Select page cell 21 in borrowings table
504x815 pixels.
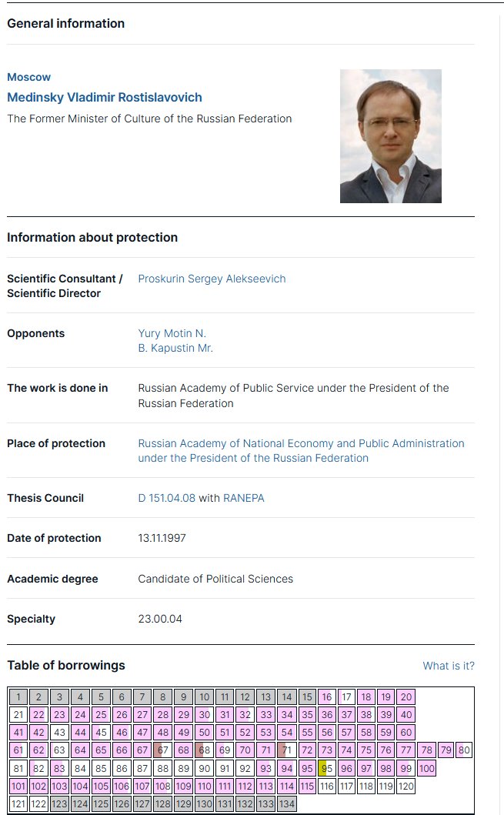(18, 715)
